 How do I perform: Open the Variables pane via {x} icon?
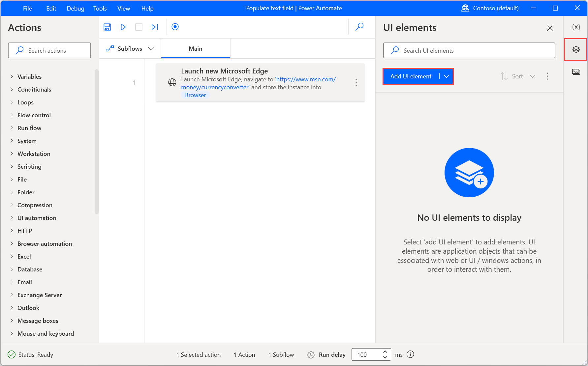tap(576, 27)
